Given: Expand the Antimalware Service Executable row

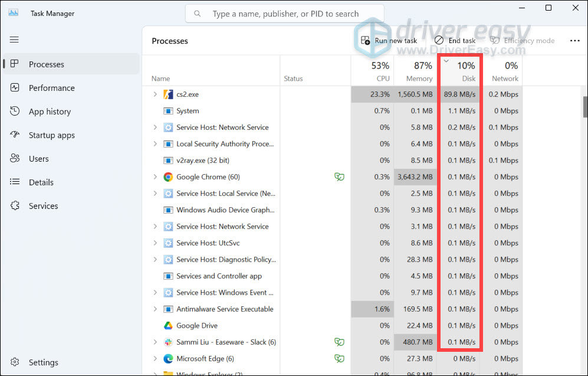Looking at the screenshot, I should (155, 309).
